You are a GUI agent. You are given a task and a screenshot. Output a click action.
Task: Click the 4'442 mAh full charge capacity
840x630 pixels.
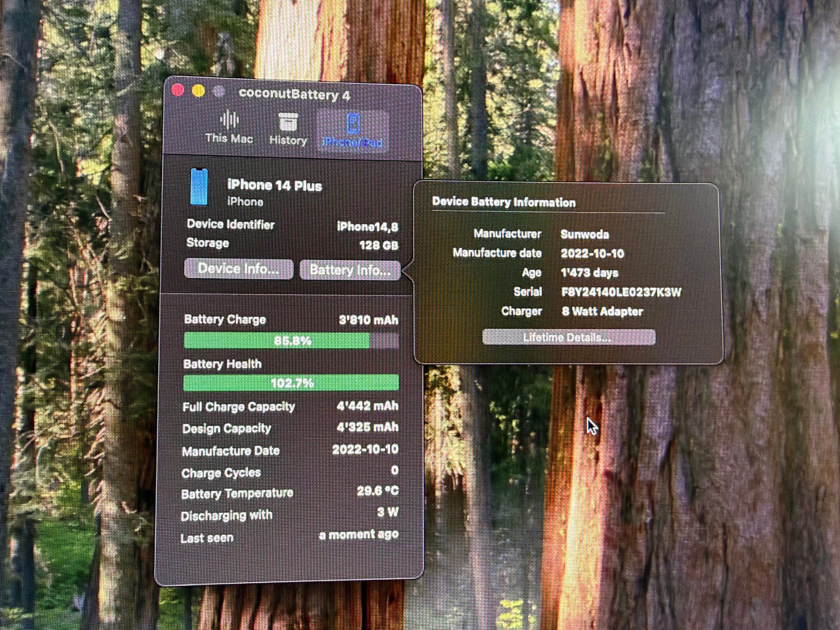367,406
